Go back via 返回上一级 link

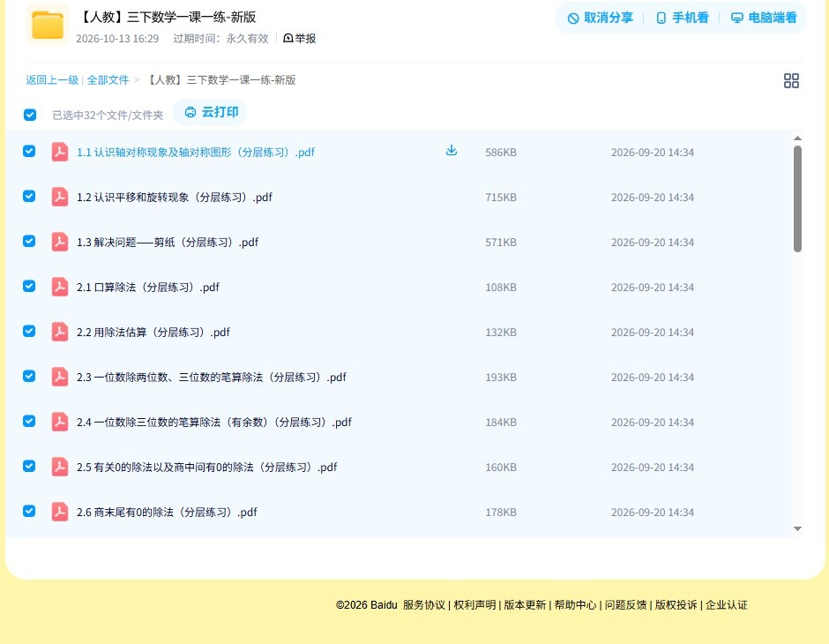click(x=52, y=80)
